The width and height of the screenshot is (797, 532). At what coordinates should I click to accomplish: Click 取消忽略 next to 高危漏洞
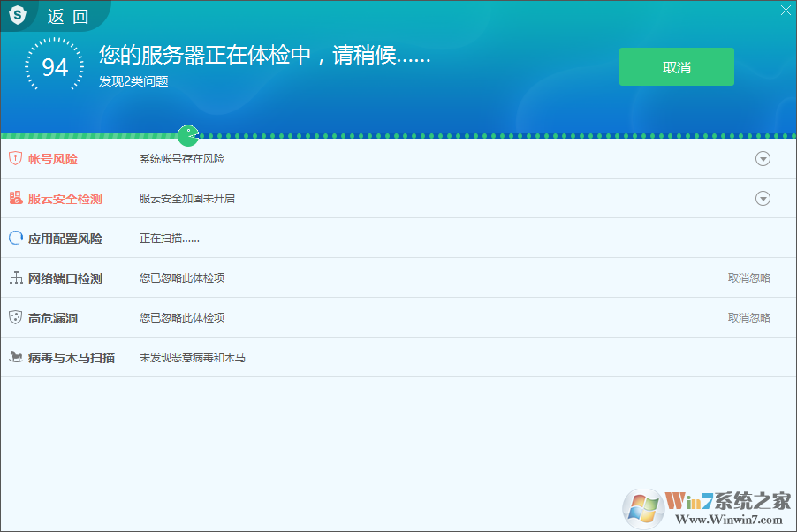748,317
